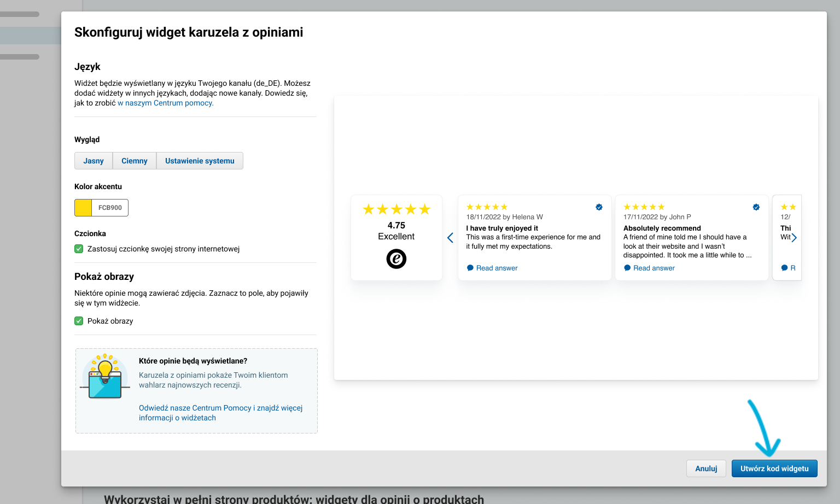The width and height of the screenshot is (840, 504).
Task: Click the 'Anuluj' button
Action: [706, 468]
